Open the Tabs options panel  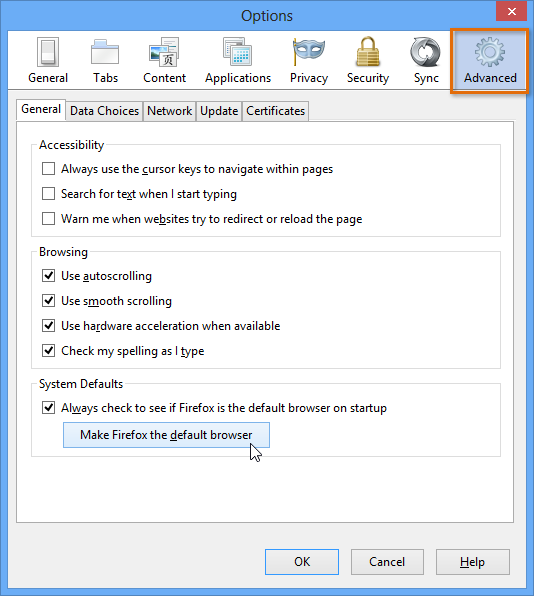tap(105, 61)
